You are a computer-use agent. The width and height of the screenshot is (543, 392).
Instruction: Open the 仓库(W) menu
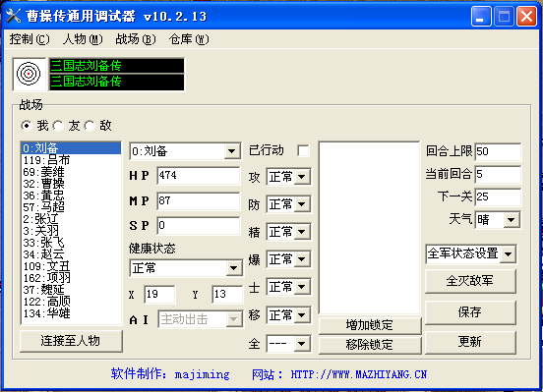coord(189,39)
